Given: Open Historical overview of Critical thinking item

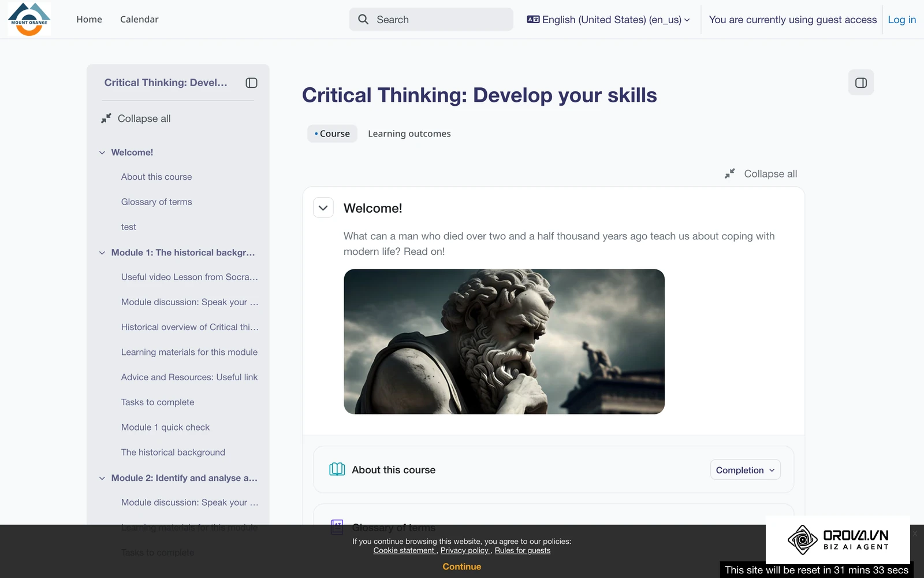Looking at the screenshot, I should [x=189, y=327].
